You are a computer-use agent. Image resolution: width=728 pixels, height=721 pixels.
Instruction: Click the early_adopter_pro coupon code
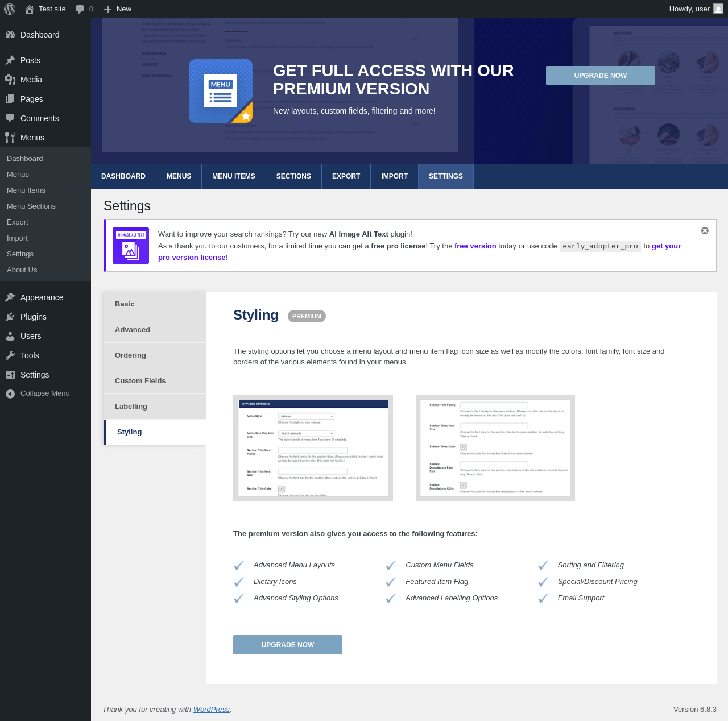[x=600, y=246]
